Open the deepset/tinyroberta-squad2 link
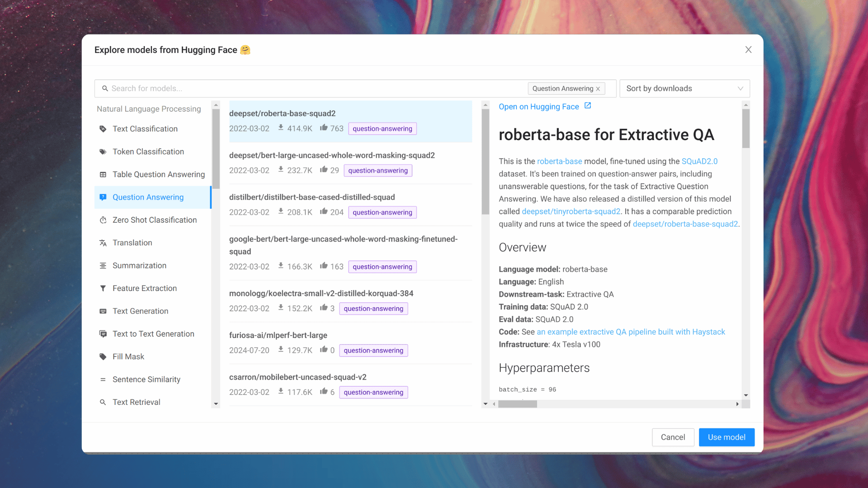868x488 pixels. pyautogui.click(x=571, y=211)
